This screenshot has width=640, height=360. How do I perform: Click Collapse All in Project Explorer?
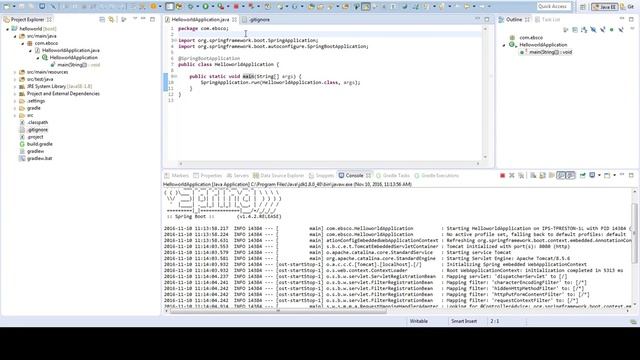pyautogui.click(x=102, y=19)
